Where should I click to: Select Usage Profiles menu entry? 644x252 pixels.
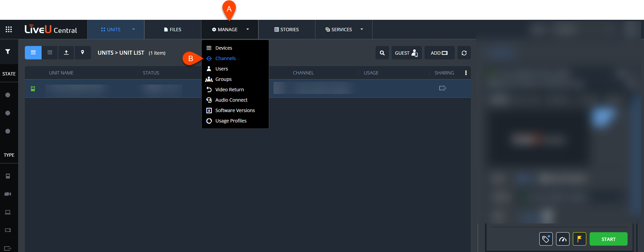click(x=235, y=121)
